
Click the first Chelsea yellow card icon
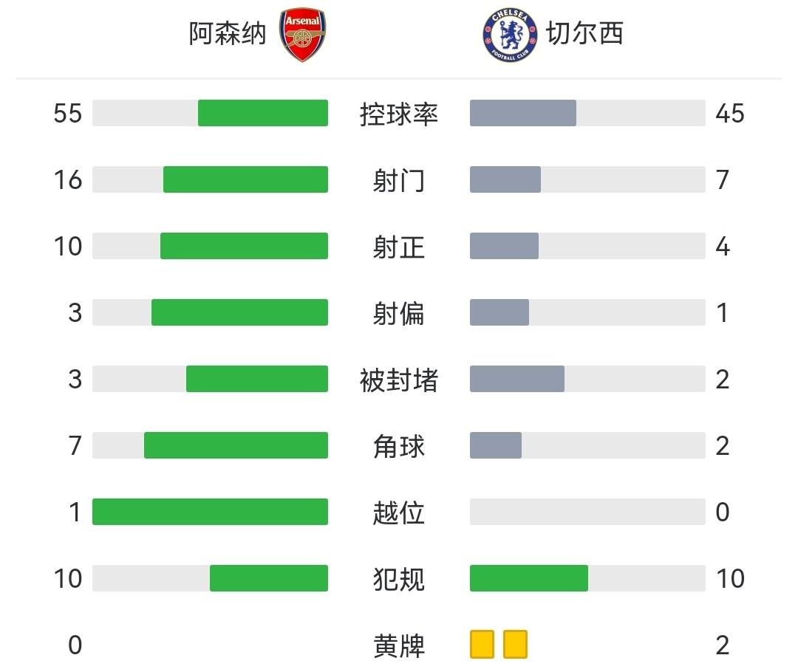click(x=482, y=644)
